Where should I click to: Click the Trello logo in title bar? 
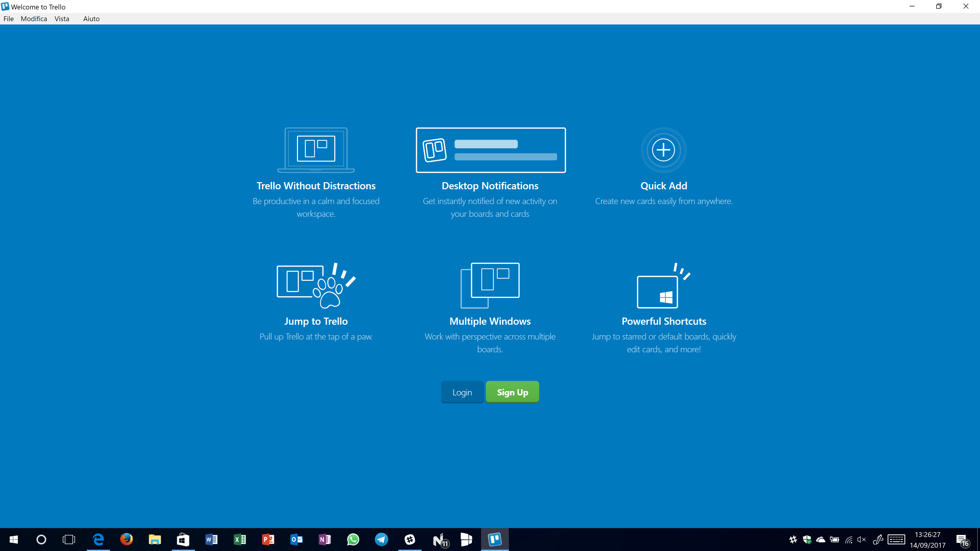click(x=5, y=6)
